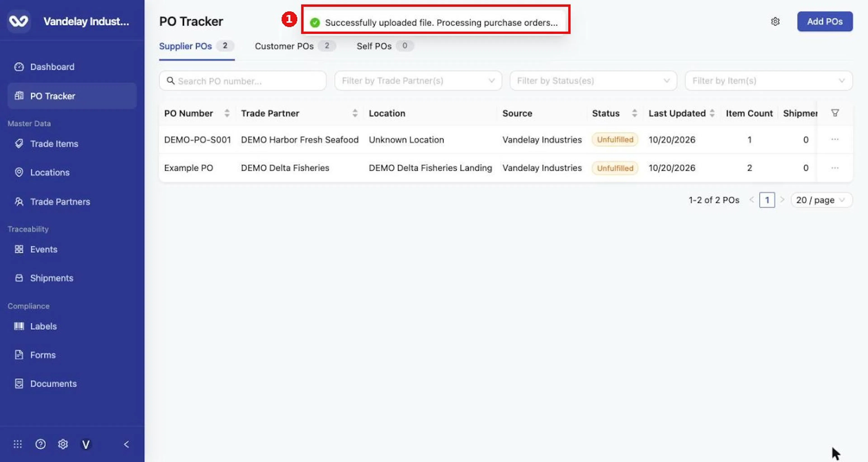Switch to the Supplier POs tab
The width and height of the screenshot is (868, 462).
coord(196,46)
